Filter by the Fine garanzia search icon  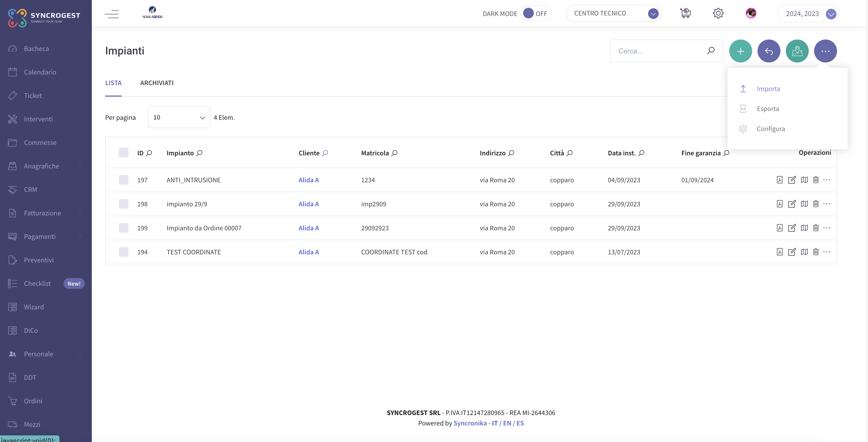pos(726,153)
